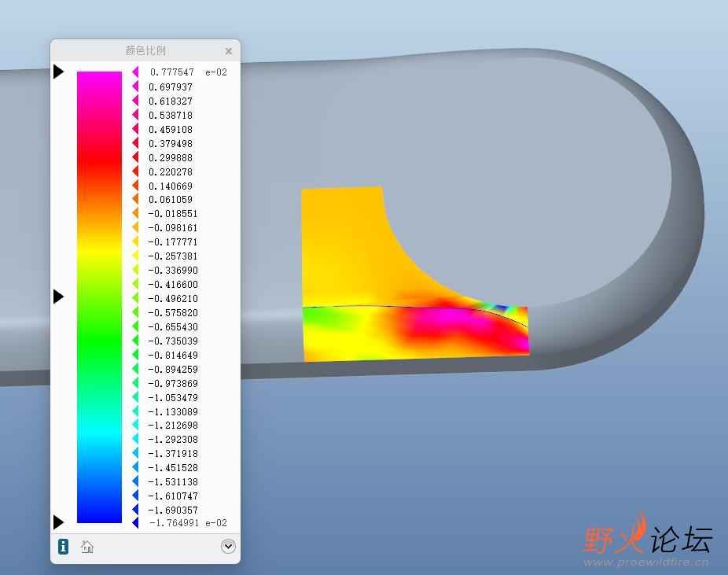728x575 pixels.
Task: Click the -0.098161 legend value
Action: click(173, 227)
